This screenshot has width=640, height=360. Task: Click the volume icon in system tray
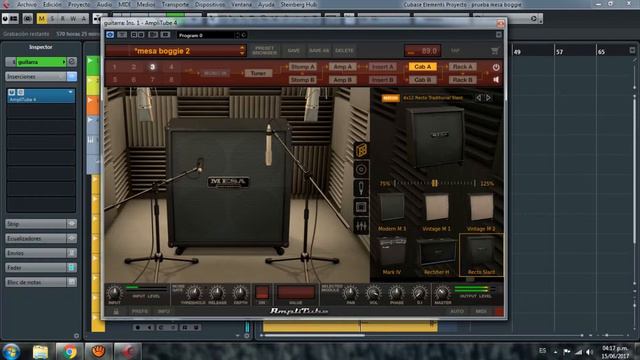click(x=589, y=351)
